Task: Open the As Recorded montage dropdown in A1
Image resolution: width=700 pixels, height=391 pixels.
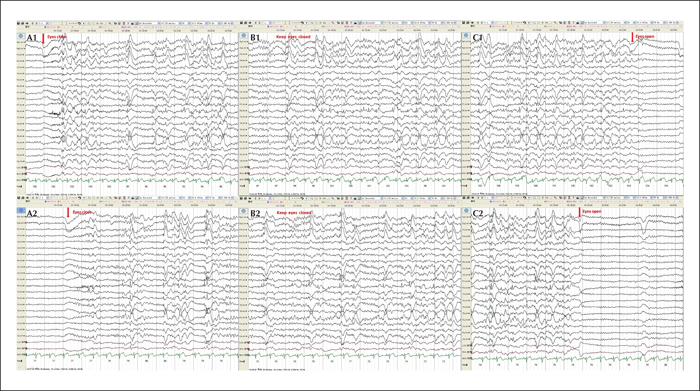Action: coord(150,23)
